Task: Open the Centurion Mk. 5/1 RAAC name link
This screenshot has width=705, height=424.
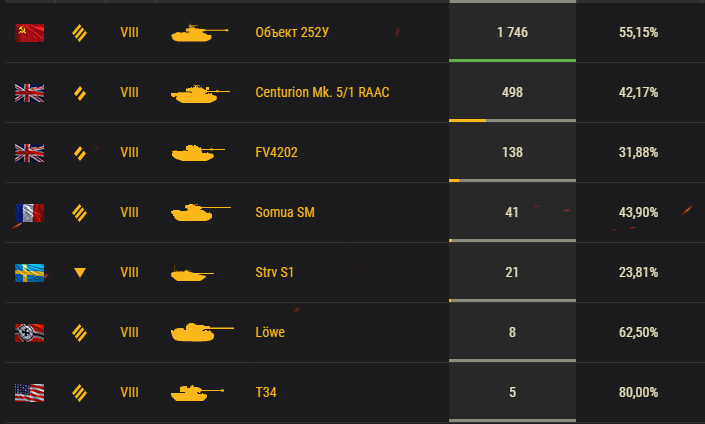Action: click(x=322, y=92)
